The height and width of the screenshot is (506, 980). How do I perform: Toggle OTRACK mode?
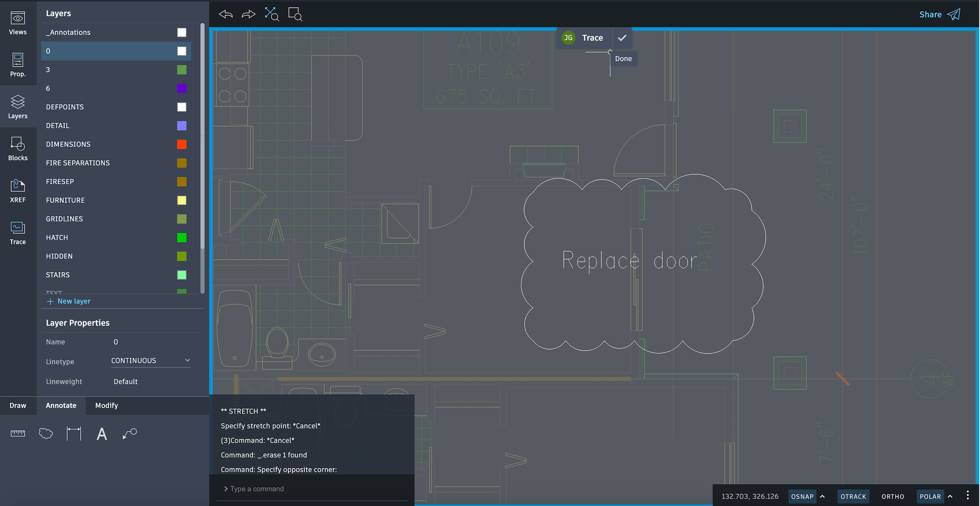click(x=853, y=496)
